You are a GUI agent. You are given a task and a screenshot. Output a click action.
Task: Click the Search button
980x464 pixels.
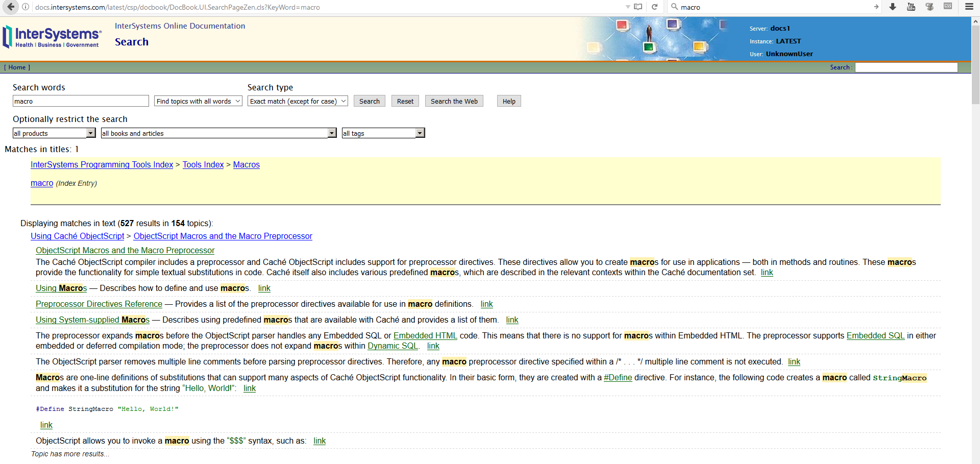click(370, 101)
